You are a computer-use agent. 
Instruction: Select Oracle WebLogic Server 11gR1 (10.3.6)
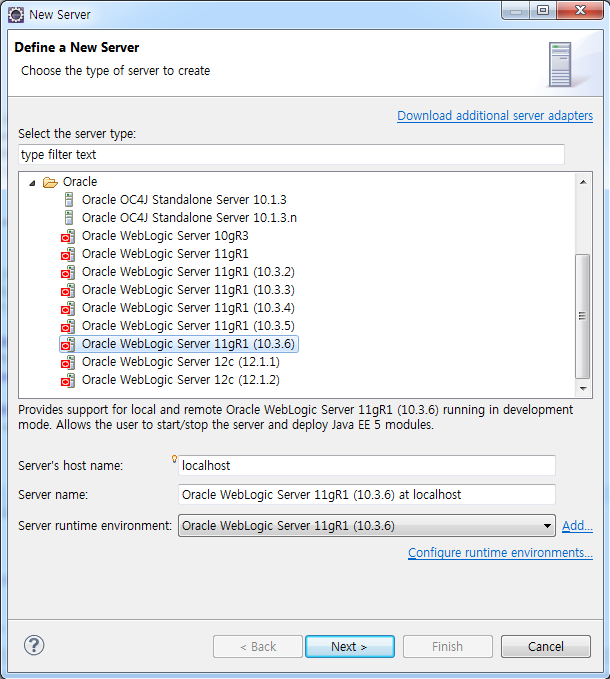click(x=188, y=344)
